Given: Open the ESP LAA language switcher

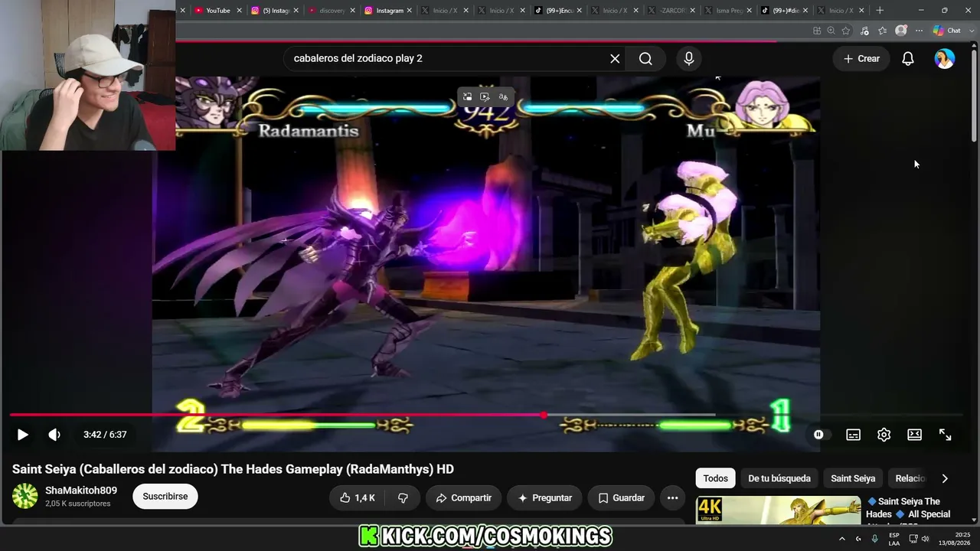Looking at the screenshot, I should pyautogui.click(x=894, y=539).
